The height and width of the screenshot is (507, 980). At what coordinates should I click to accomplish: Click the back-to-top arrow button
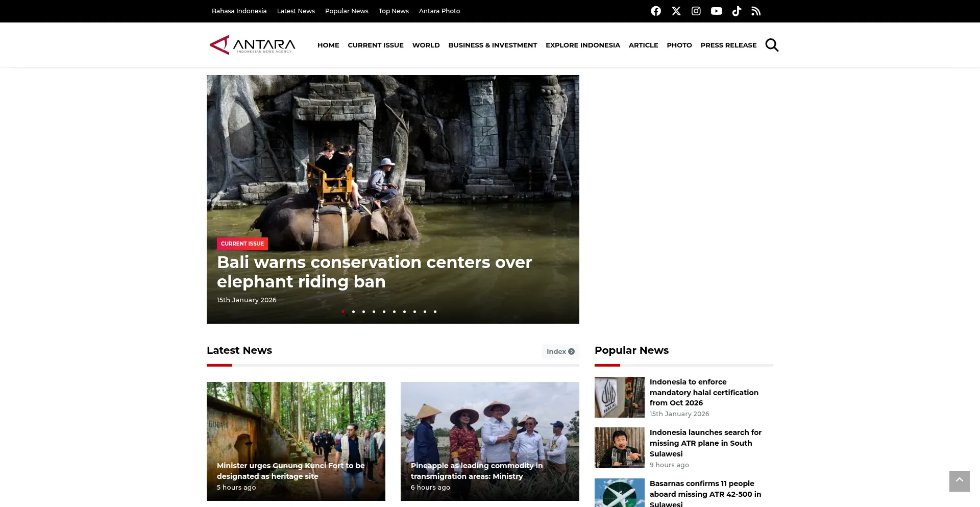tap(960, 481)
